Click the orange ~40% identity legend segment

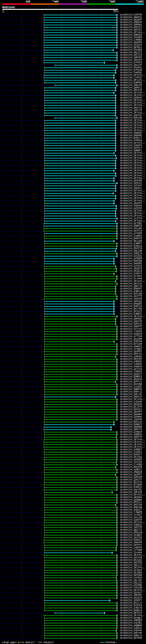[45, 4]
